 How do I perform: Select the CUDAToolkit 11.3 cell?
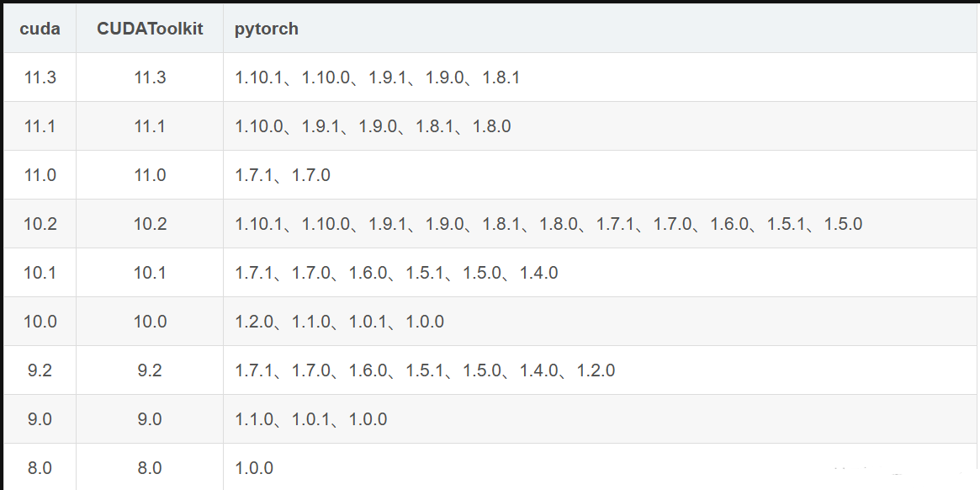[150, 77]
